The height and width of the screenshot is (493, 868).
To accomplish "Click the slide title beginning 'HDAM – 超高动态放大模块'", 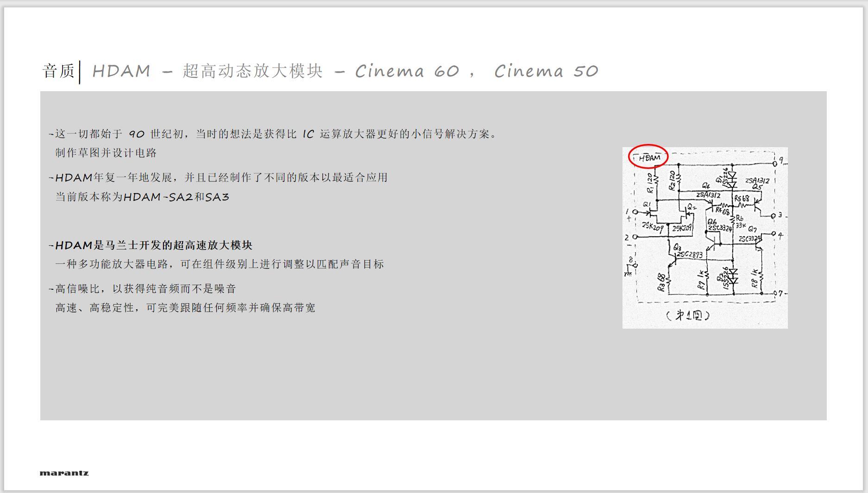I will pos(345,71).
